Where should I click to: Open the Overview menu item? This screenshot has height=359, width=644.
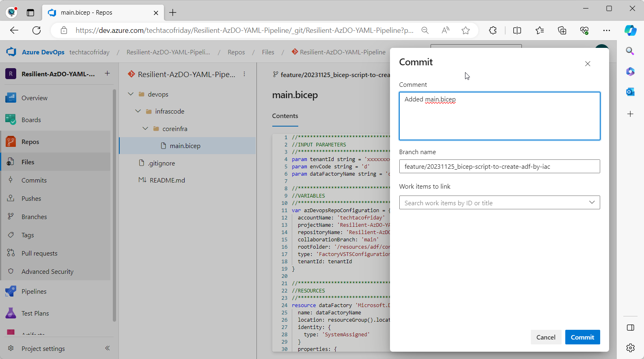(x=34, y=98)
